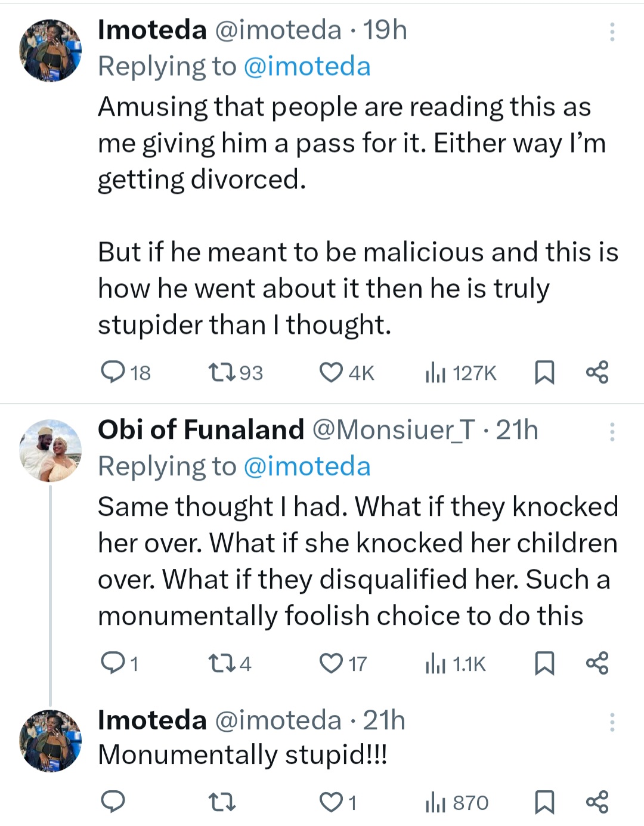The height and width of the screenshot is (826, 644).
Task: Open more options on Obi of Funaland tweet
Action: tap(612, 432)
